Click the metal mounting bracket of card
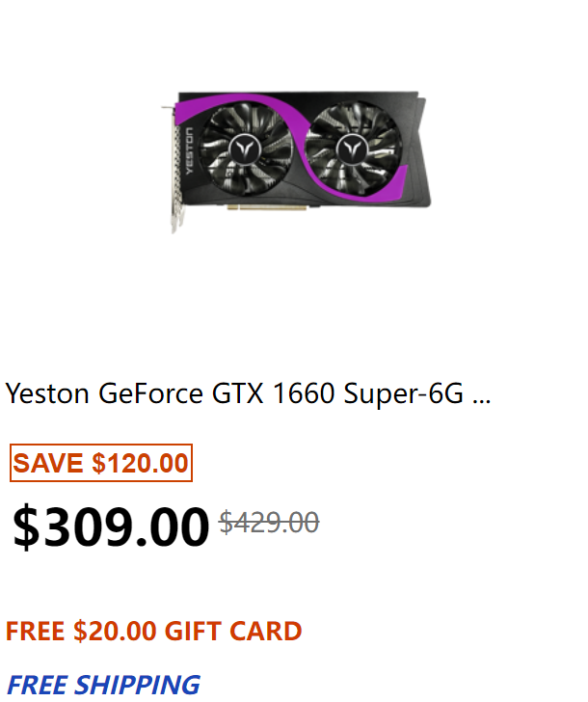Screen dimensions: 588x702 click(x=175, y=170)
